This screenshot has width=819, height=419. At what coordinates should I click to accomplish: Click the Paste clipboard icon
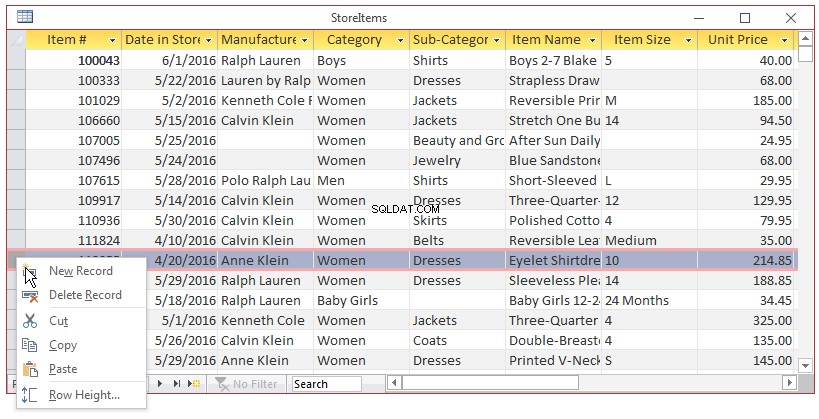click(x=30, y=369)
